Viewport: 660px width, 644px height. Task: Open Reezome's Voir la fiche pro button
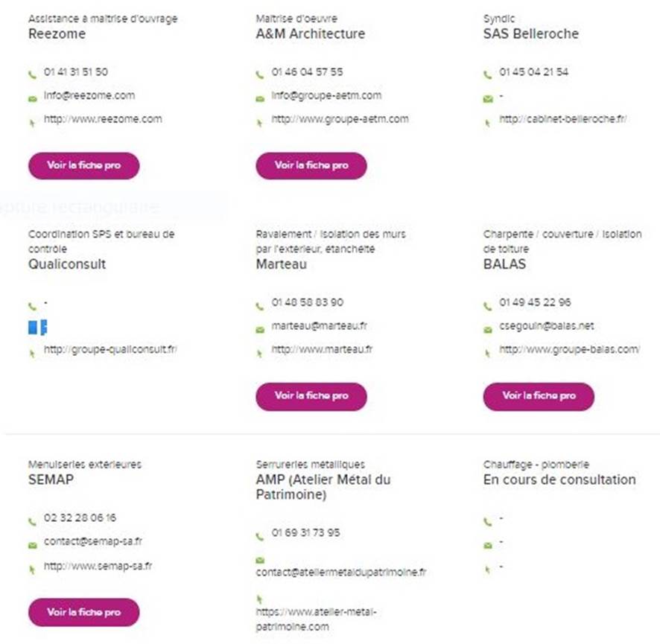(x=83, y=166)
